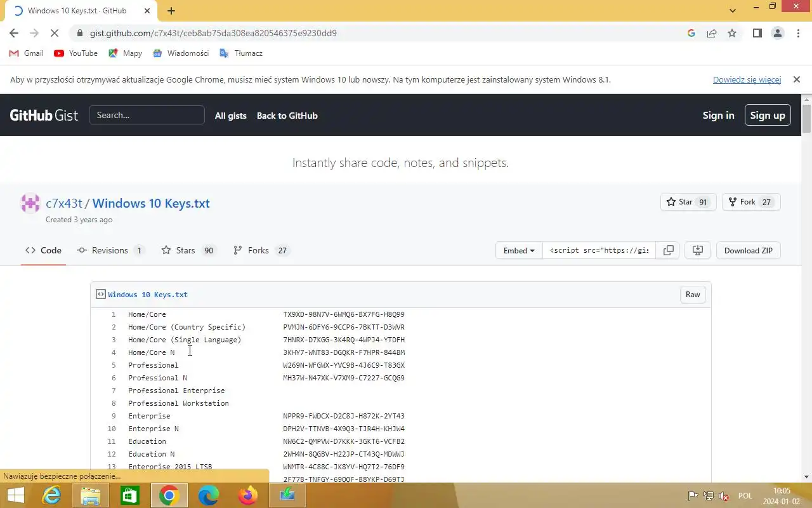Click the save to desktop icon

pyautogui.click(x=698, y=250)
